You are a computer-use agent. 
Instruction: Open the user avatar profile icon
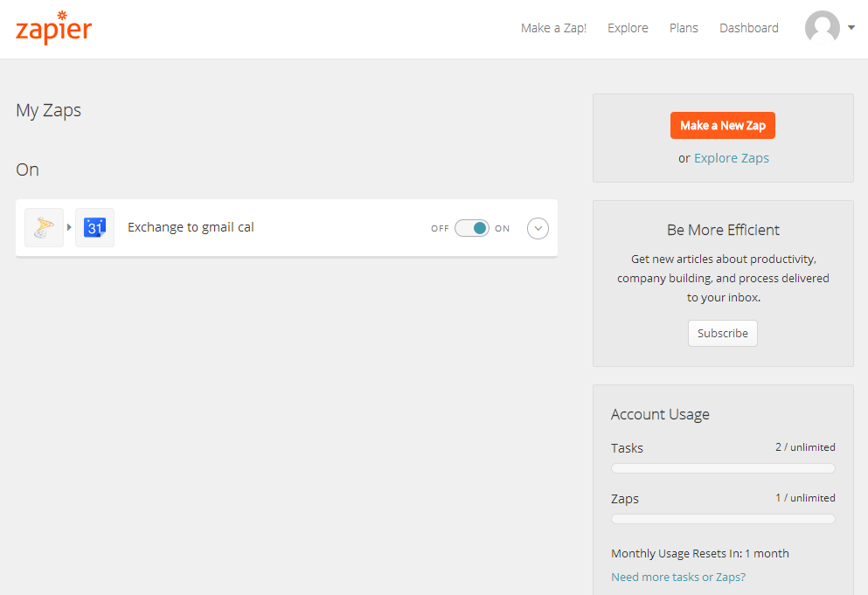822,28
